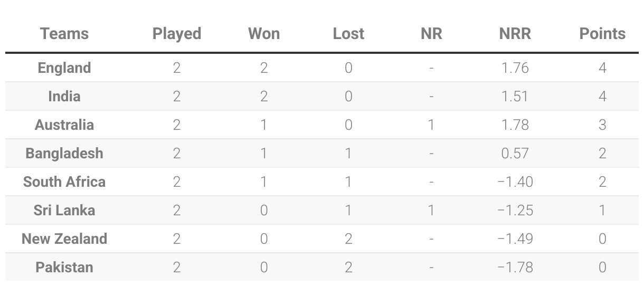This screenshot has height=286, width=644.
Task: Select the New Zealand team name
Action: click(64, 239)
